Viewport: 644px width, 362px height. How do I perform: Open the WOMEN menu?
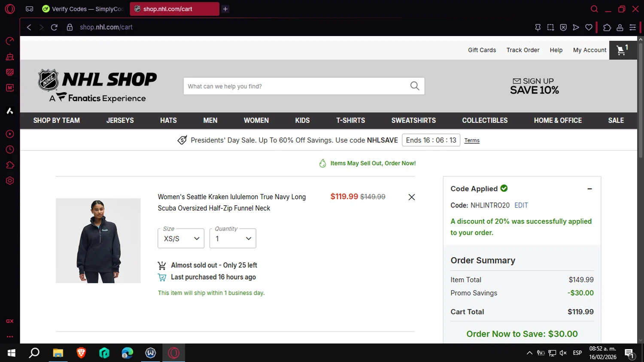click(x=256, y=120)
